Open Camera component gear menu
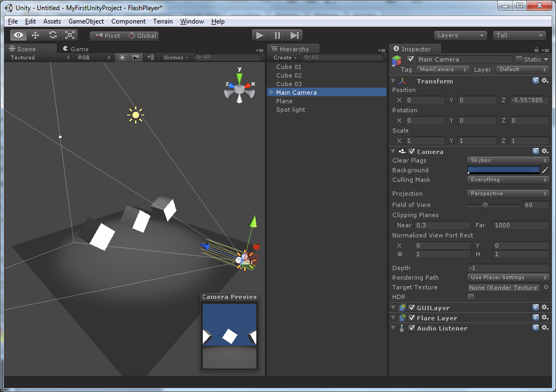The height and width of the screenshot is (392, 556). pyautogui.click(x=545, y=151)
